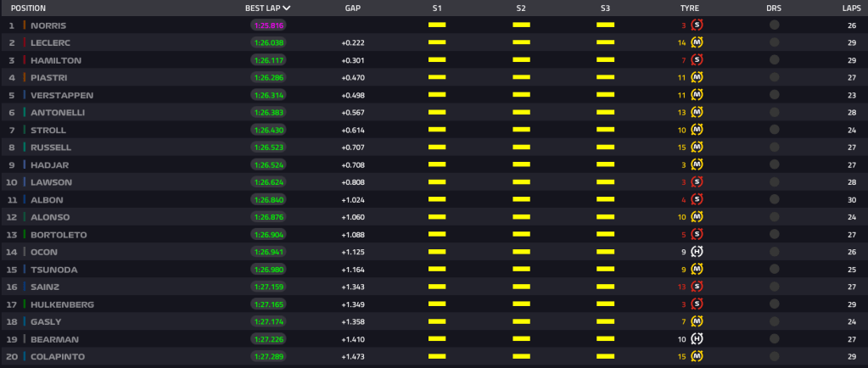Click Norris's yellow S1 sector bar
Viewport: 868px width, 368px height.
tap(437, 25)
